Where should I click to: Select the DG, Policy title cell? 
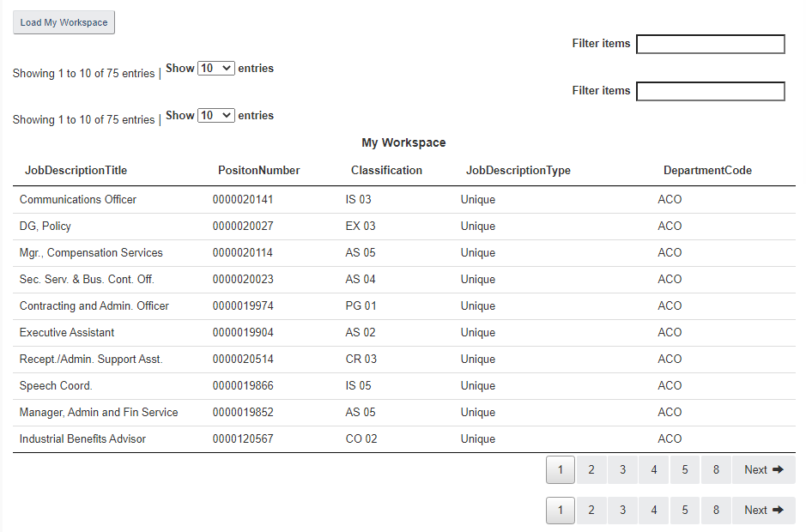(45, 227)
